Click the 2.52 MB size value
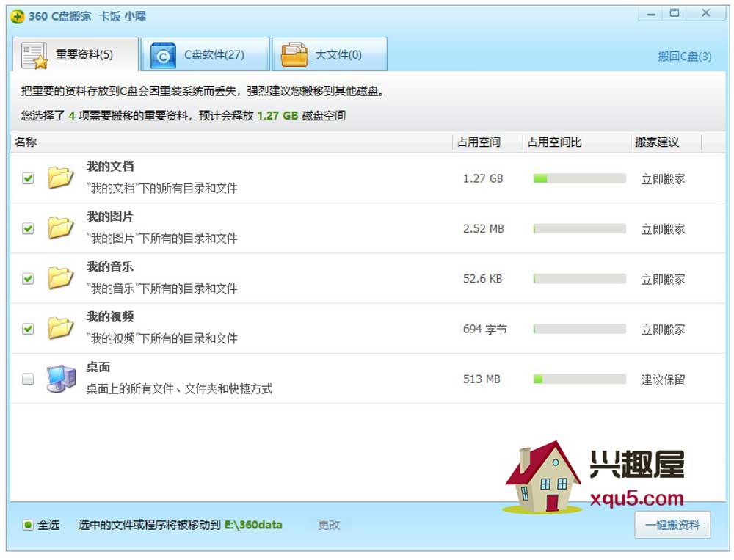 point(483,228)
